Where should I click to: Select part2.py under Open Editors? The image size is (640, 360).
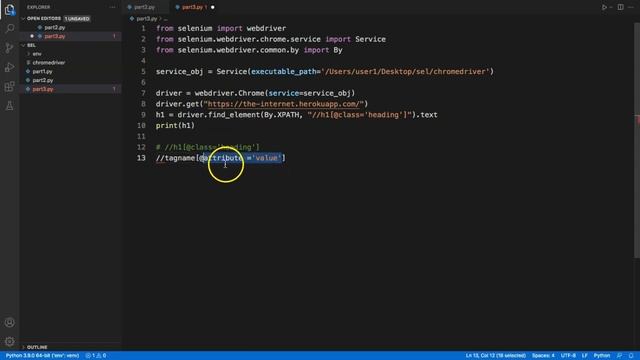pyautogui.click(x=55, y=27)
